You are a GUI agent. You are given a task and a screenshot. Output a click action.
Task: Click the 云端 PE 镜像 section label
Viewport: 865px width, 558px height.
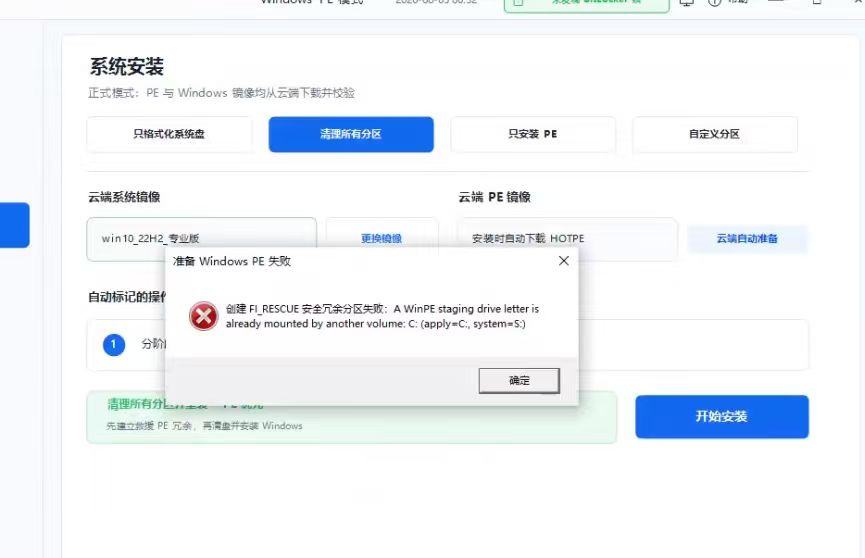coord(494,197)
